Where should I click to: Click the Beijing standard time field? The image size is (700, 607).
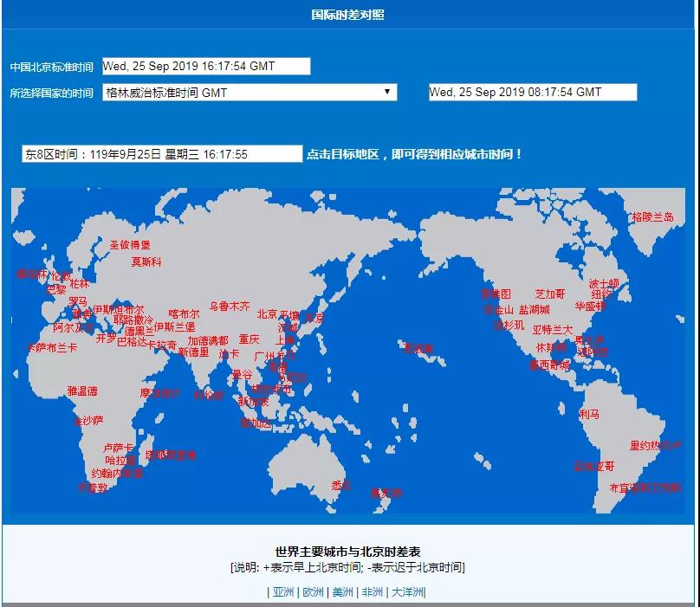pyautogui.click(x=206, y=66)
